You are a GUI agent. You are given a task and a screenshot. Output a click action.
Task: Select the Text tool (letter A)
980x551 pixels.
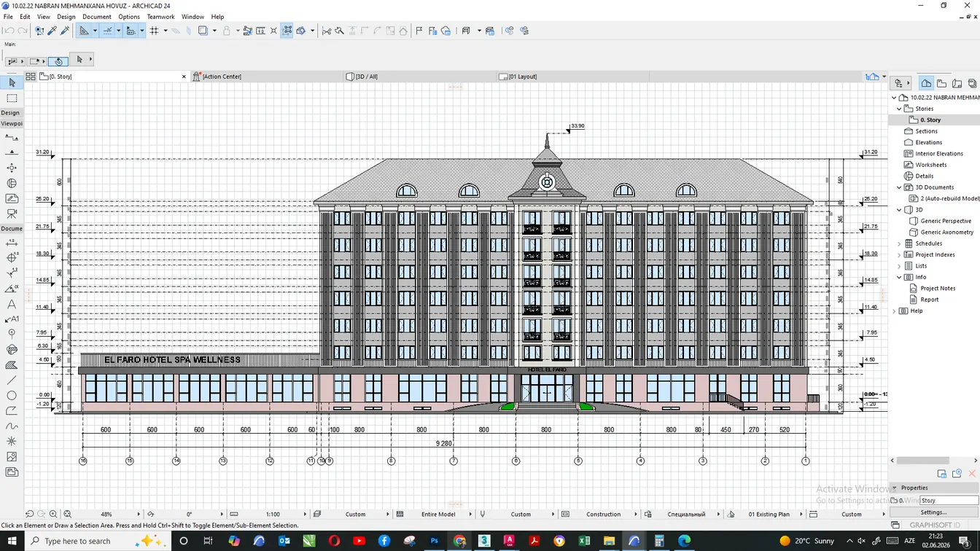tap(12, 304)
